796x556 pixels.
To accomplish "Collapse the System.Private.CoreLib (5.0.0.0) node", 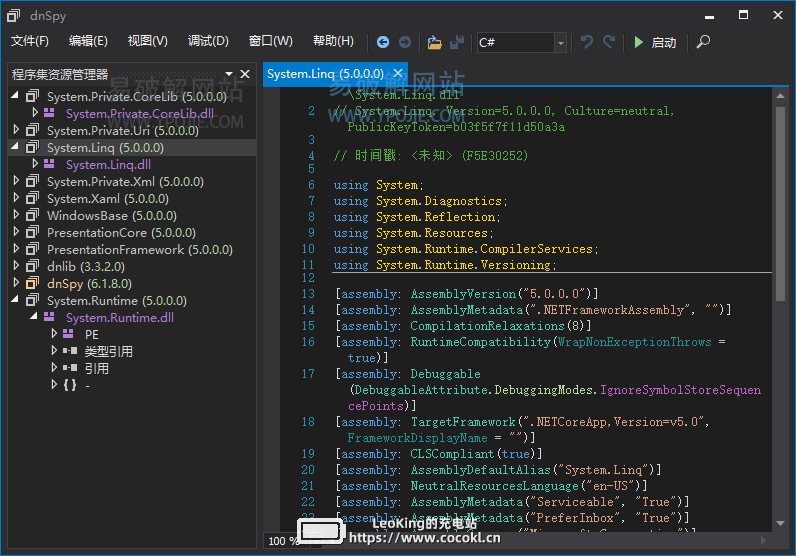I will [15, 95].
